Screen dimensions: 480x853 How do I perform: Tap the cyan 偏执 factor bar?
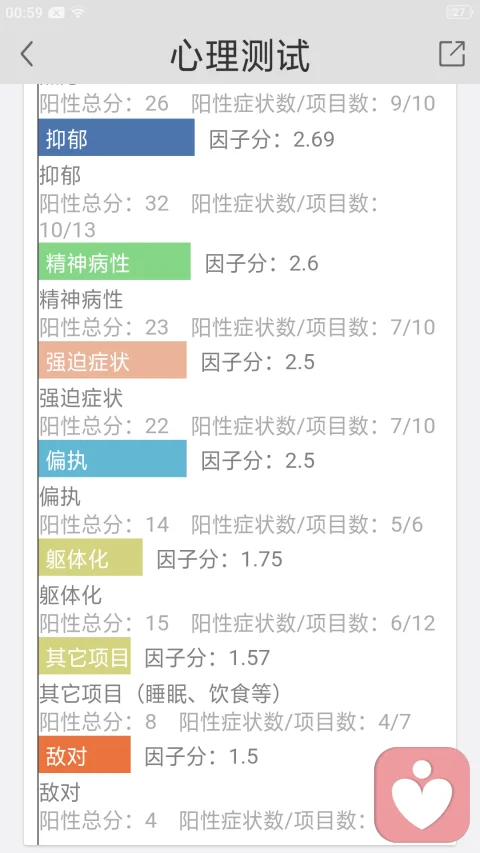(x=113, y=459)
